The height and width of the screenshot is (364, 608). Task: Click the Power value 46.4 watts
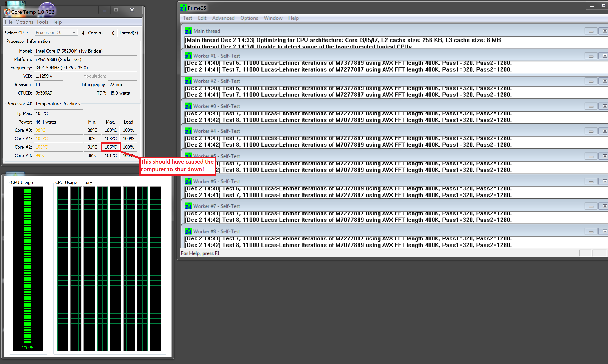pyautogui.click(x=58, y=122)
